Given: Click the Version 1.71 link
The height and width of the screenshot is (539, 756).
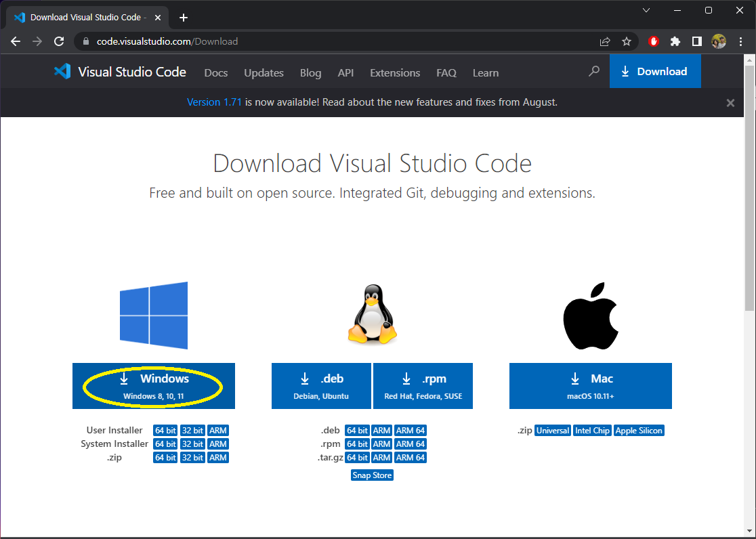Looking at the screenshot, I should coord(214,102).
